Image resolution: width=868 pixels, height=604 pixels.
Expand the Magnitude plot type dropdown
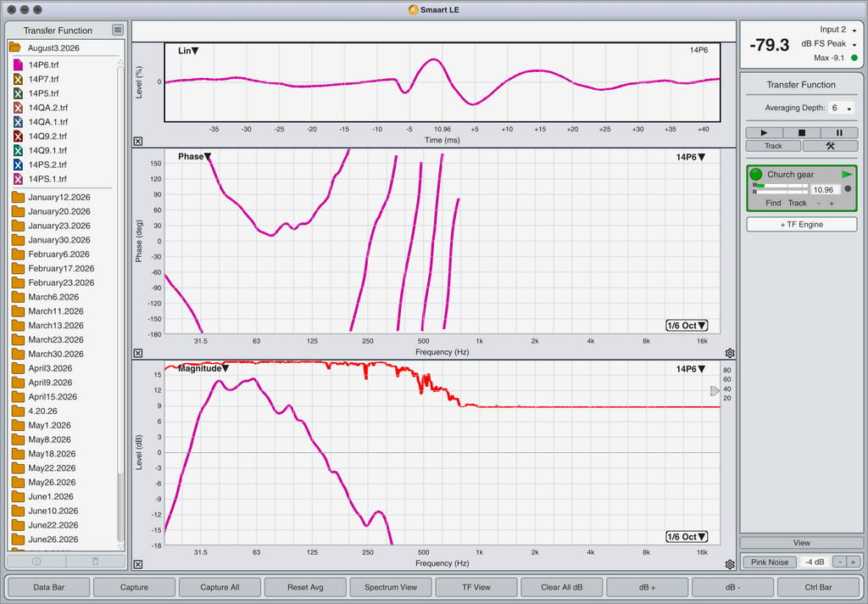(203, 368)
